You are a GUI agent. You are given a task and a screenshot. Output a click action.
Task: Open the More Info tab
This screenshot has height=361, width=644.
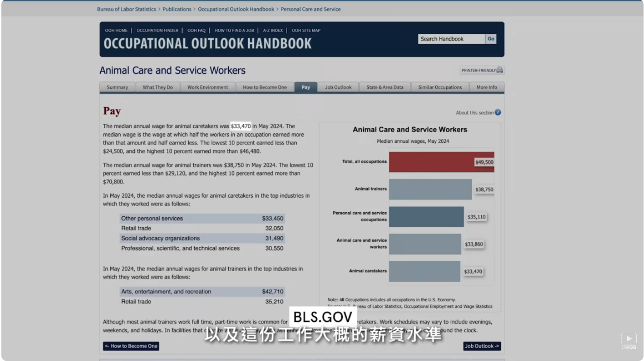[x=487, y=88]
